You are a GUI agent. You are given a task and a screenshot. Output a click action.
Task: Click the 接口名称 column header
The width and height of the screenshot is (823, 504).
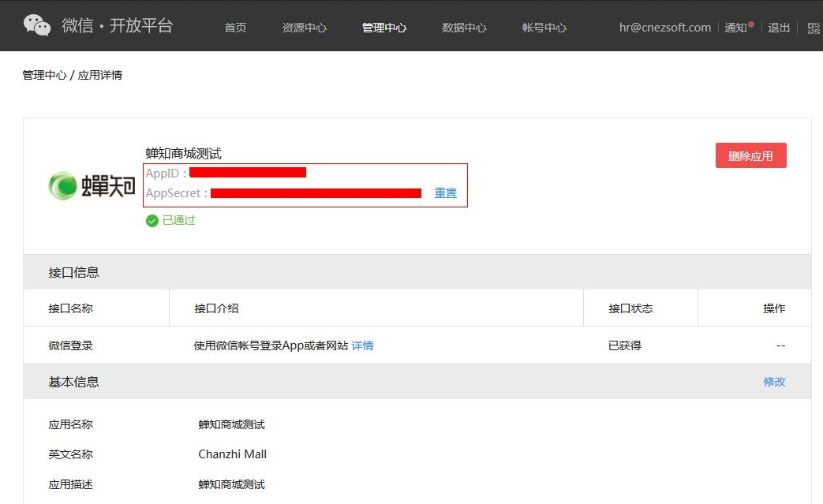(x=71, y=308)
